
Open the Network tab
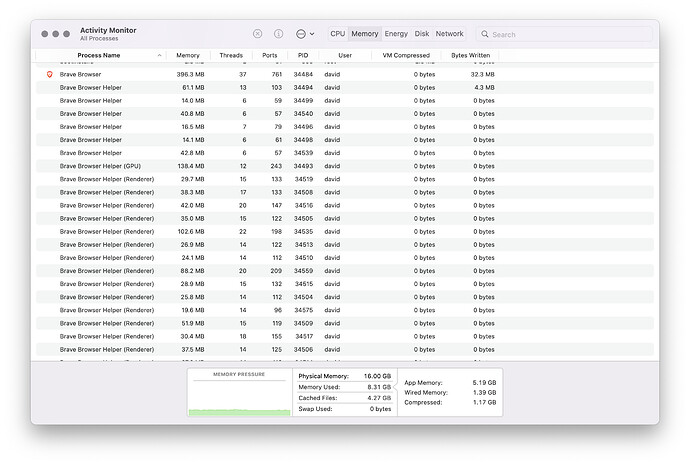(x=449, y=34)
